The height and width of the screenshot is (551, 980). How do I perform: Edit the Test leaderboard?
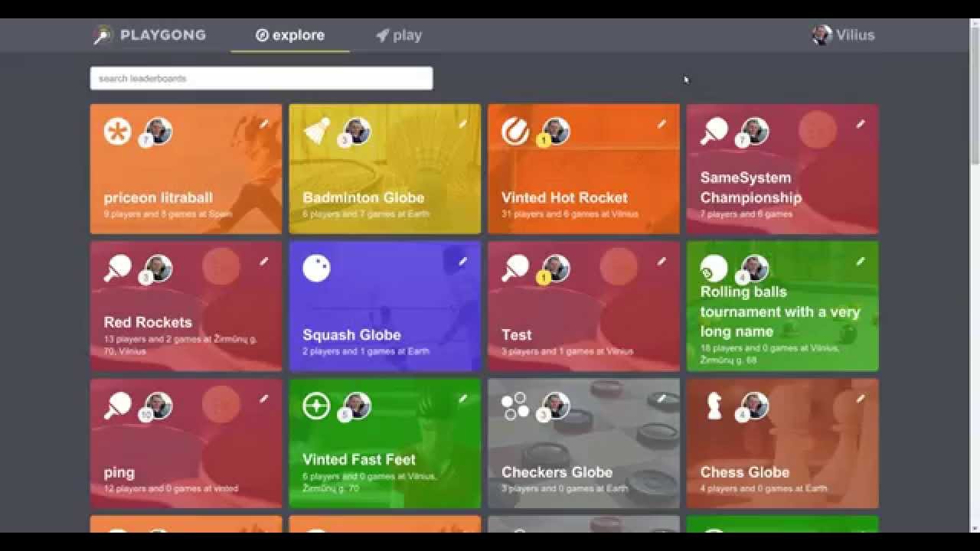661,262
